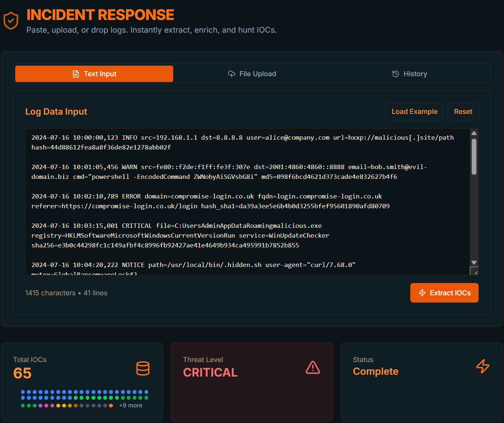504x423 pixels.
Task: Click the cloud upload icon
Action: point(232,74)
